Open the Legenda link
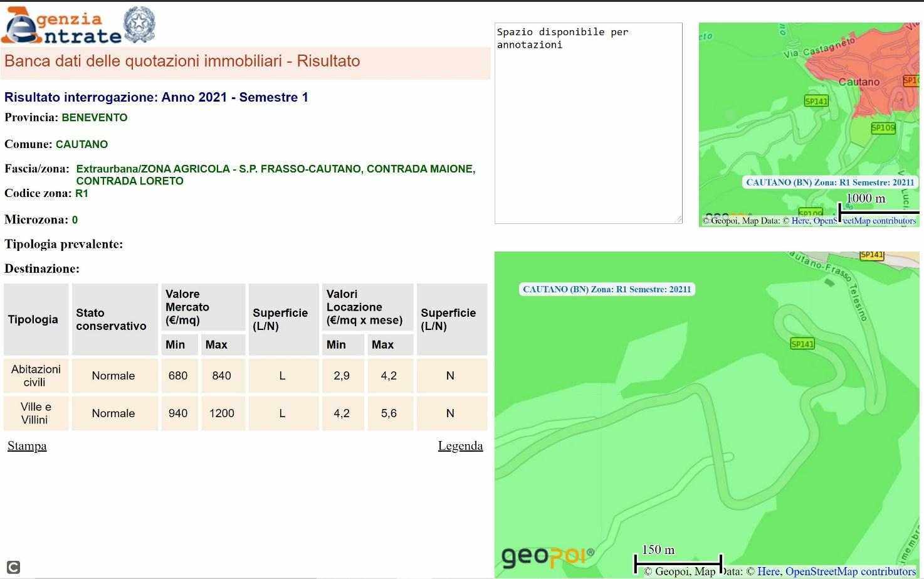The image size is (924, 579). 460,446
